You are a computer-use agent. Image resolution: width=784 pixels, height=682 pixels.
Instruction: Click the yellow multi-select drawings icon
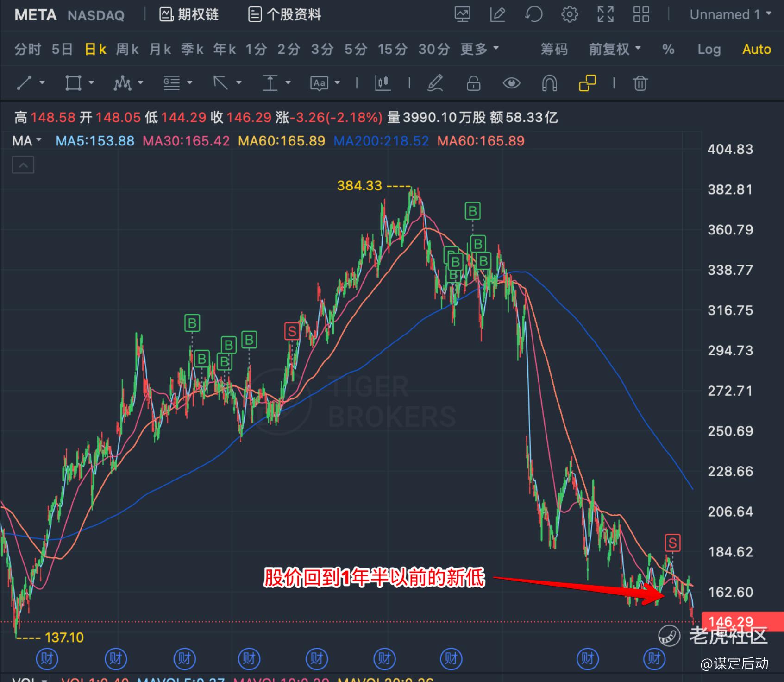pos(587,83)
